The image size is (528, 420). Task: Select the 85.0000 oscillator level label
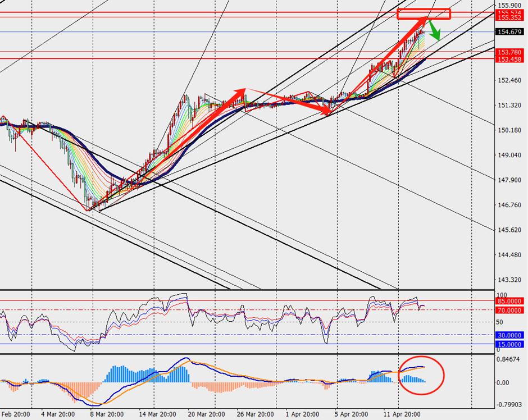click(x=509, y=301)
